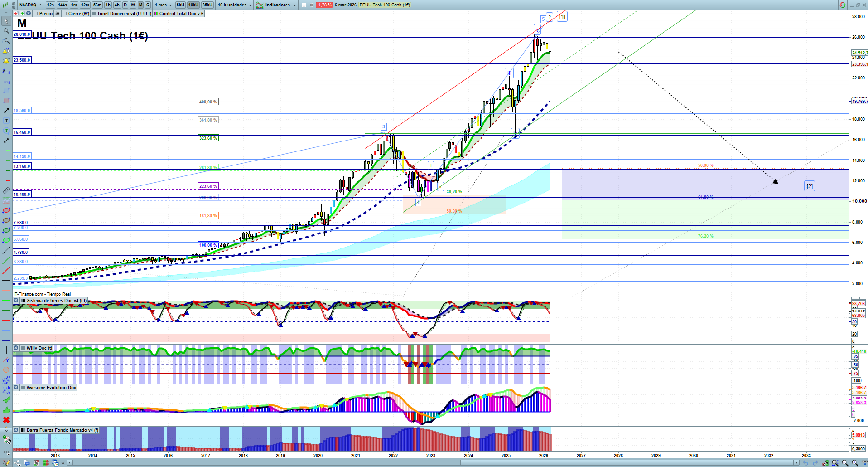Click the red X delete drawing tool

6,420
